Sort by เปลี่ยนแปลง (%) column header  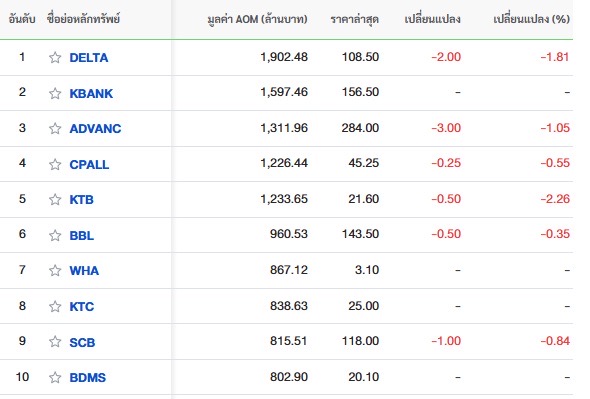531,19
